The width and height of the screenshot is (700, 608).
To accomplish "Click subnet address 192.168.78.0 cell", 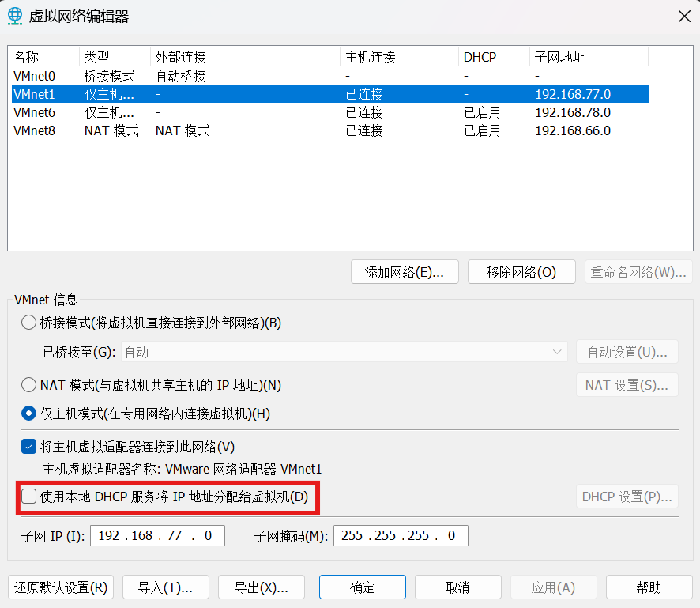I will pyautogui.click(x=573, y=112).
